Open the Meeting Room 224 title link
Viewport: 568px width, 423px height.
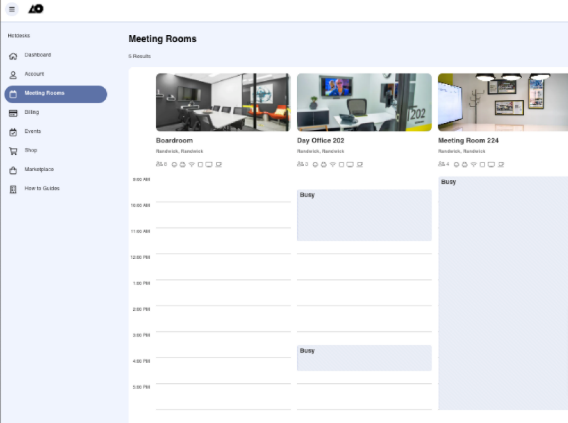[x=468, y=141]
